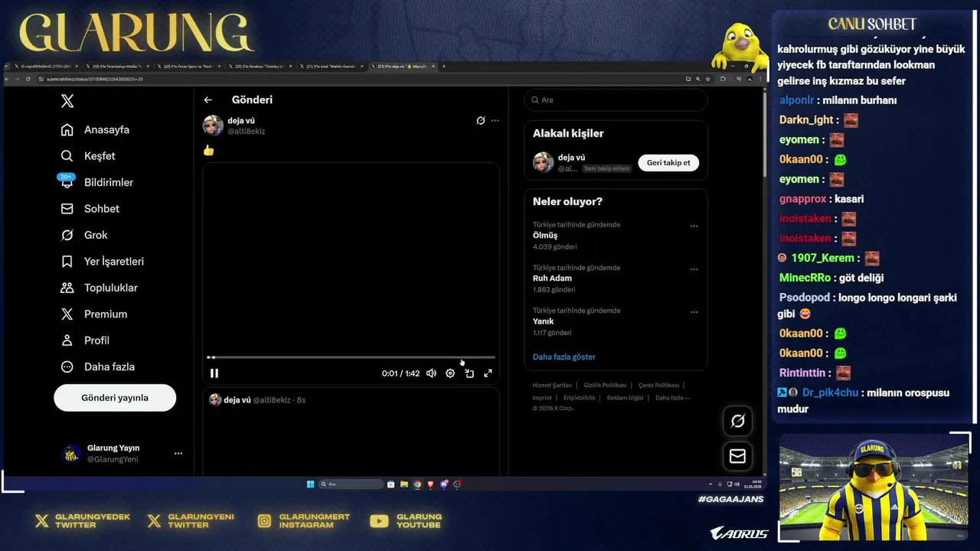Open OBS Studio from taskbar

(457, 484)
